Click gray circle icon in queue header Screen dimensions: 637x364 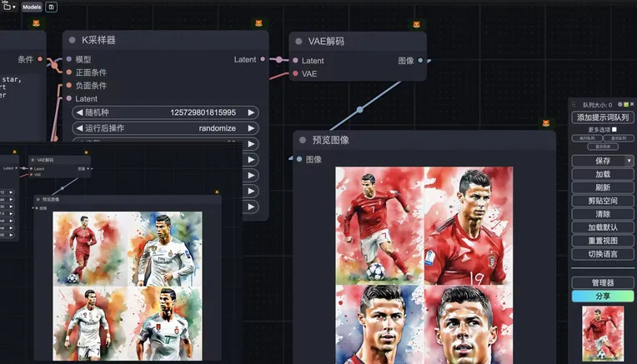[x=620, y=104]
